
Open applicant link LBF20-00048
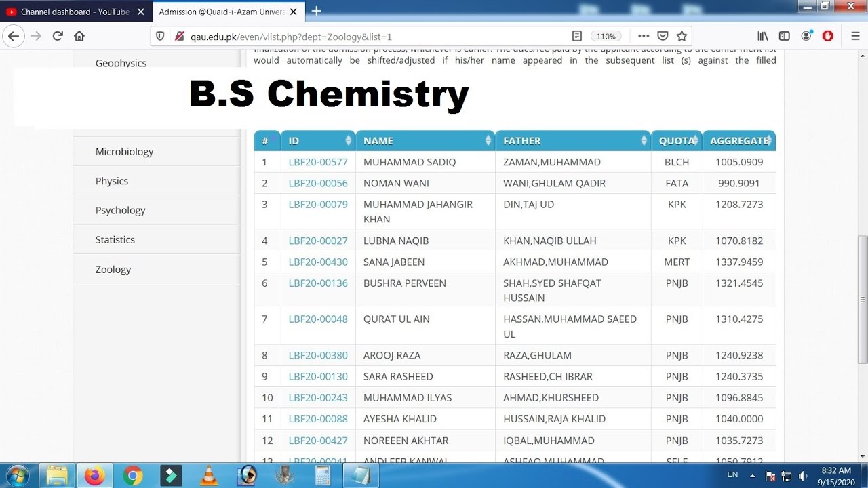pyautogui.click(x=318, y=319)
